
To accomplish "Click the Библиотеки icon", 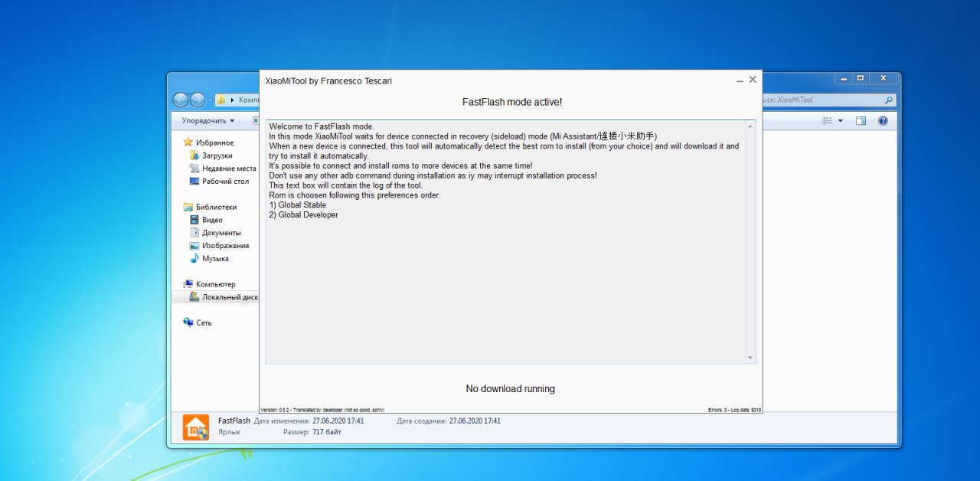I will (188, 207).
